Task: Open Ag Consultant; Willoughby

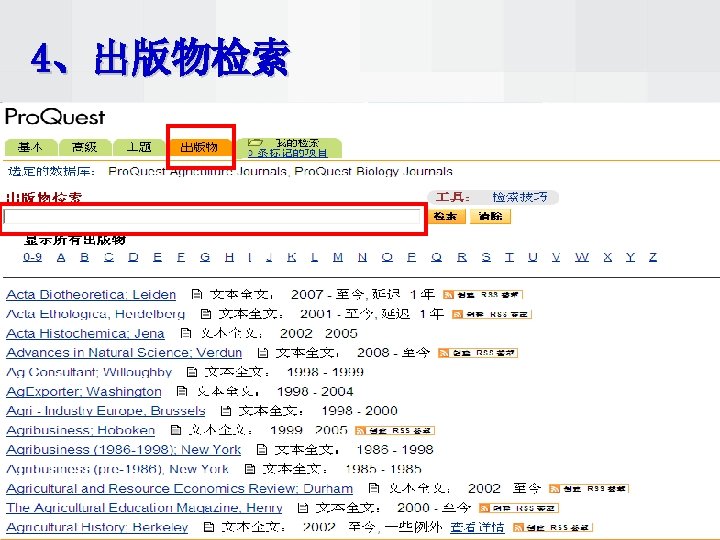Action: point(89,372)
